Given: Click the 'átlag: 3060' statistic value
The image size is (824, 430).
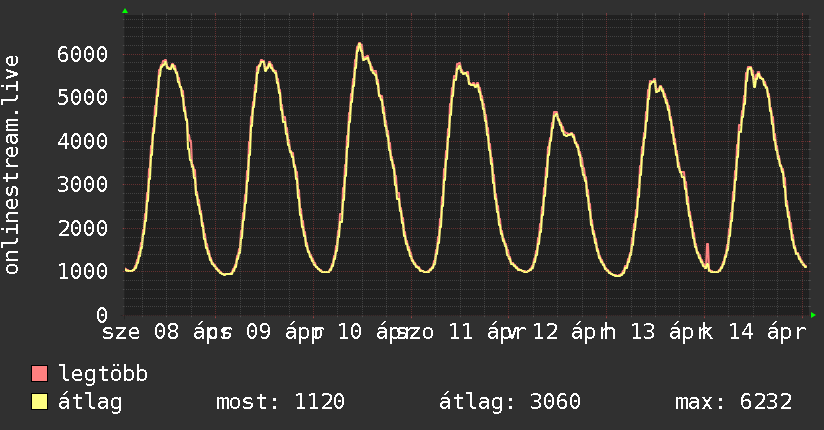Looking at the screenshot, I should (x=510, y=403).
